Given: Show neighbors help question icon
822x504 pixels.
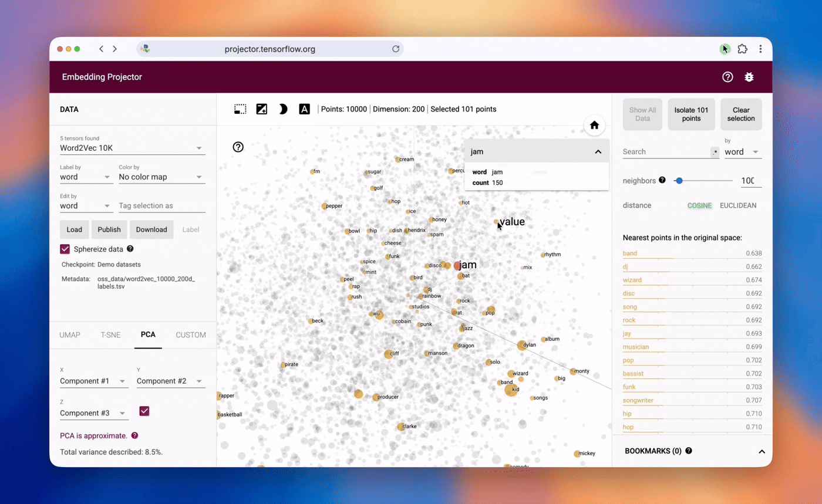Looking at the screenshot, I should tap(662, 180).
